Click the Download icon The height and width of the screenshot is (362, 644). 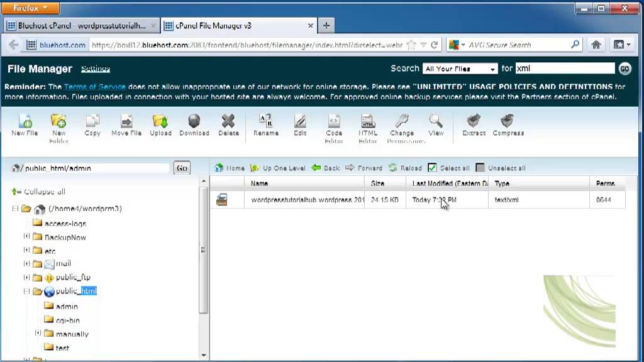(x=194, y=125)
